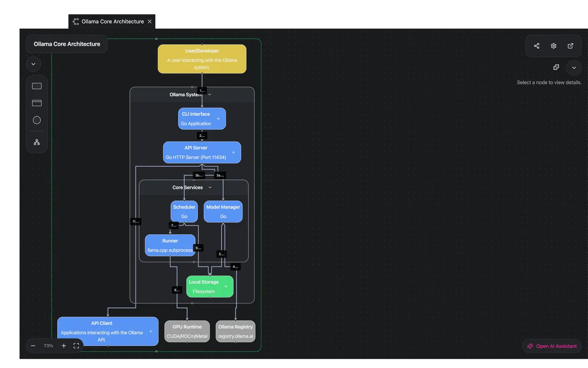
Task: Select the rectangle shape tool
Action: tap(37, 86)
